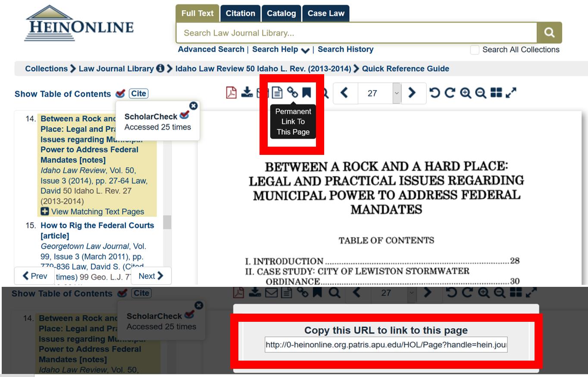Click the Prev results button

click(x=34, y=276)
